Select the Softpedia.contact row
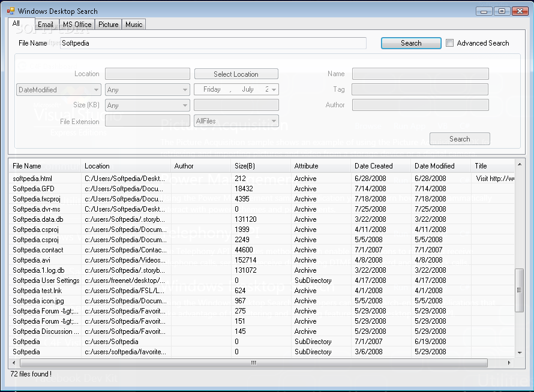 tap(262, 250)
